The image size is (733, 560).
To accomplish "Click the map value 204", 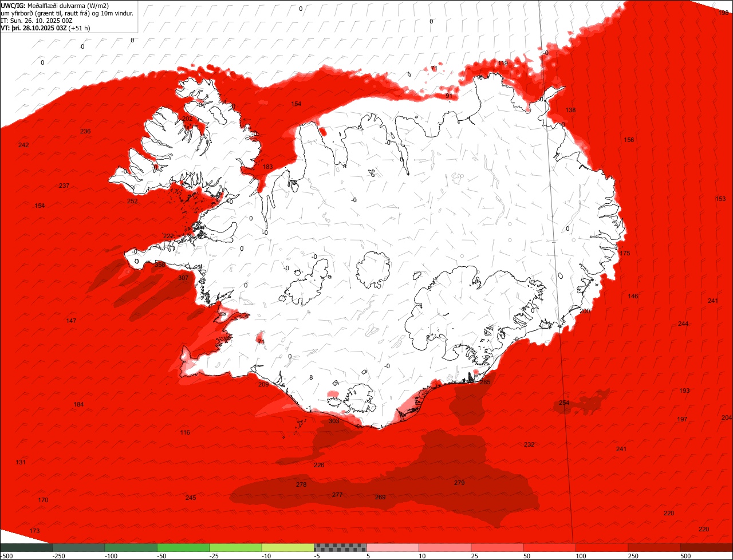I will (x=727, y=417).
